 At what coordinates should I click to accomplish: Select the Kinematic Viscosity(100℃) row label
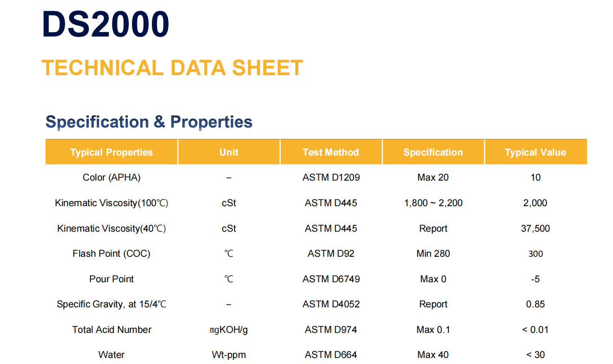pos(112,203)
